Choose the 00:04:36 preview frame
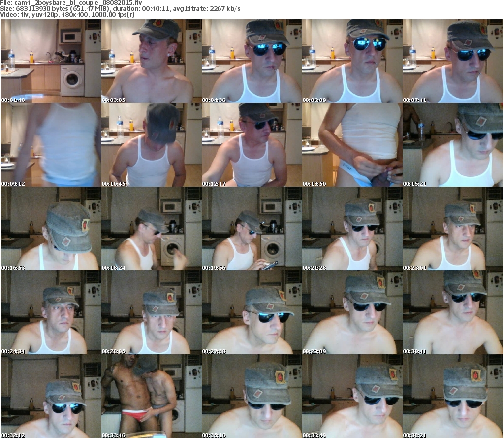Viewport: 504px width, 438px height. 252,61
